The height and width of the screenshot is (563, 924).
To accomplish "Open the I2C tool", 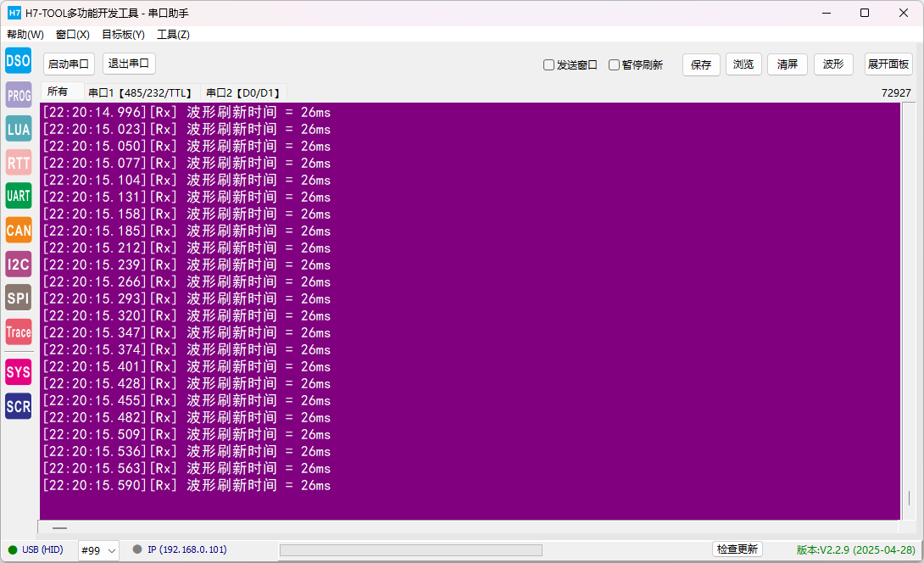I will tap(19, 264).
